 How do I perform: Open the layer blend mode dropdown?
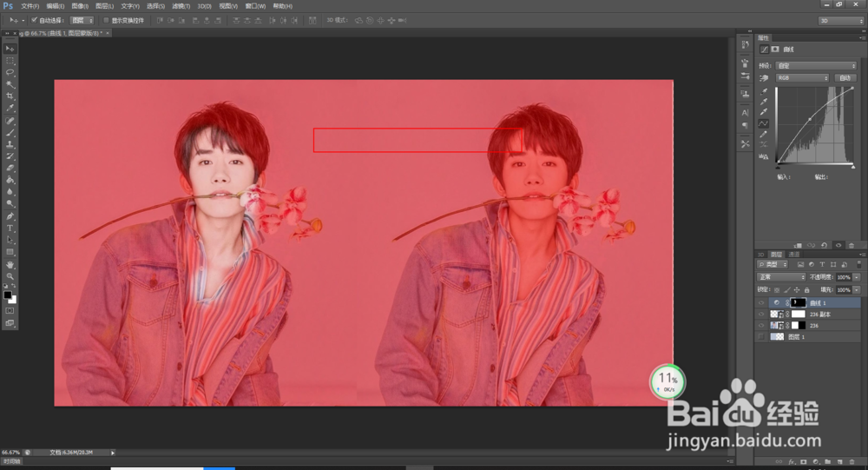coord(781,277)
